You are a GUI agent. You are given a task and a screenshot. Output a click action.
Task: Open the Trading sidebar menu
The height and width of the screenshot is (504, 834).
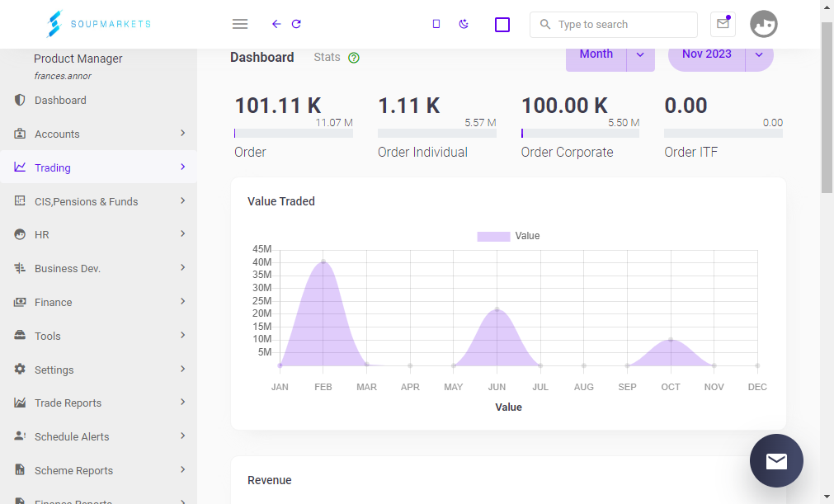[x=98, y=167]
